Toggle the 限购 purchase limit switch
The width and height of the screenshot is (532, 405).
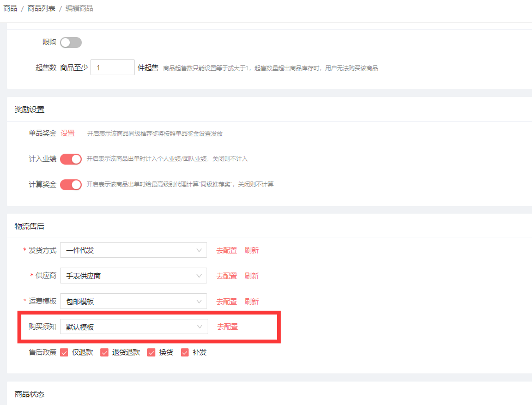click(71, 43)
